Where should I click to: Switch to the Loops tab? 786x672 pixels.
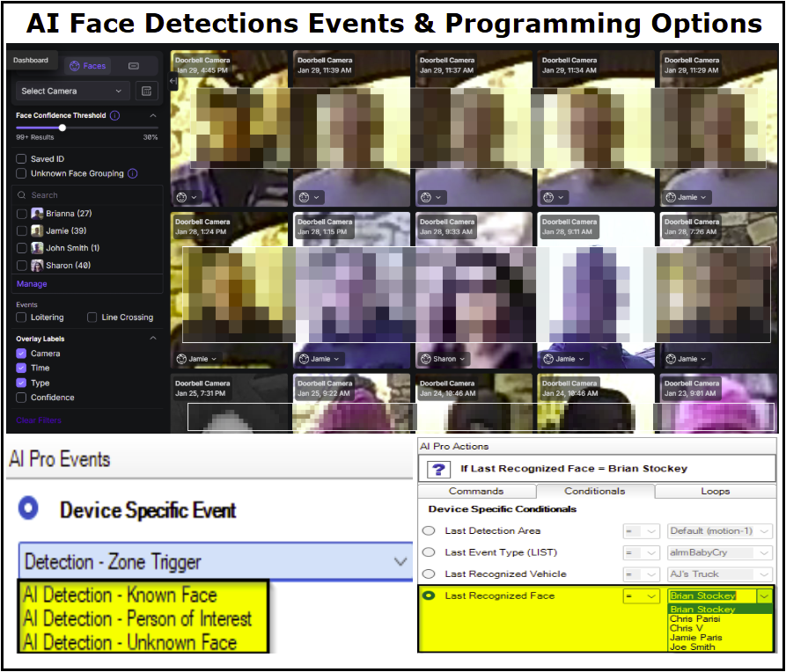(x=715, y=491)
